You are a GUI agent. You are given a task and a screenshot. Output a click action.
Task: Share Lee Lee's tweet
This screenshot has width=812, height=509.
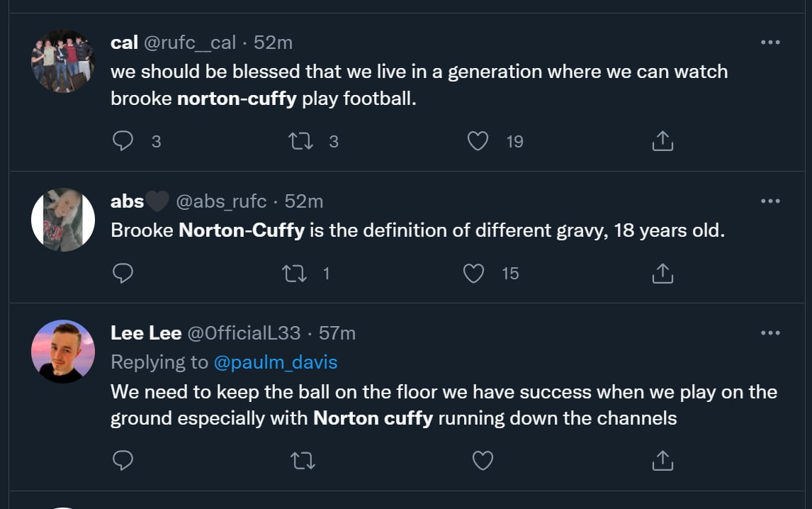(662, 462)
